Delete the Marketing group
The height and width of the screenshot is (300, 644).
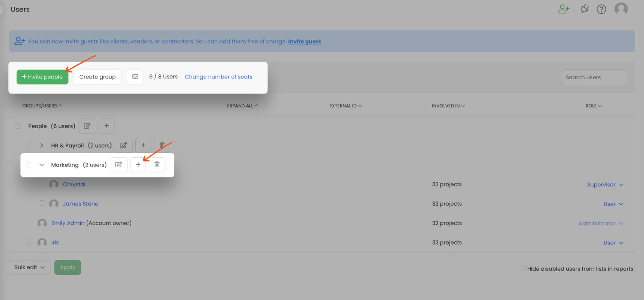[x=157, y=165]
